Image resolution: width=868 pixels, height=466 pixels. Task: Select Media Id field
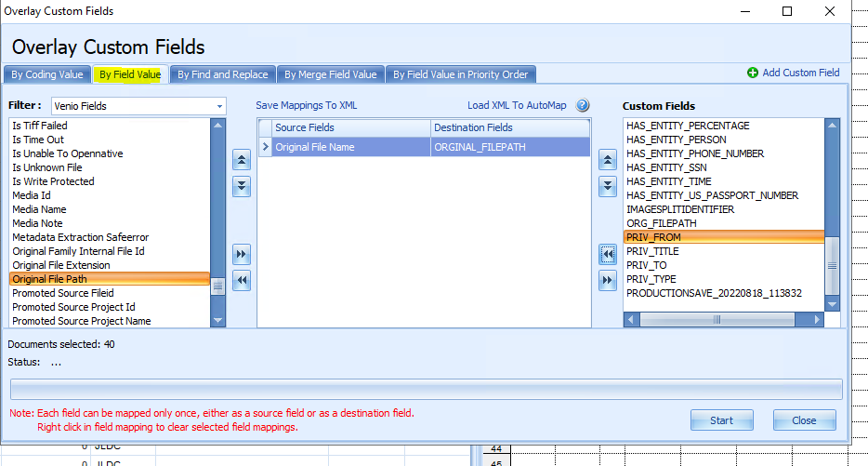pyautogui.click(x=110, y=195)
